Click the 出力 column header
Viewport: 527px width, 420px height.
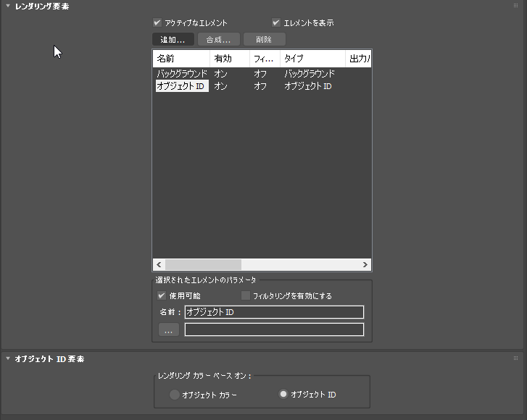(x=359, y=59)
